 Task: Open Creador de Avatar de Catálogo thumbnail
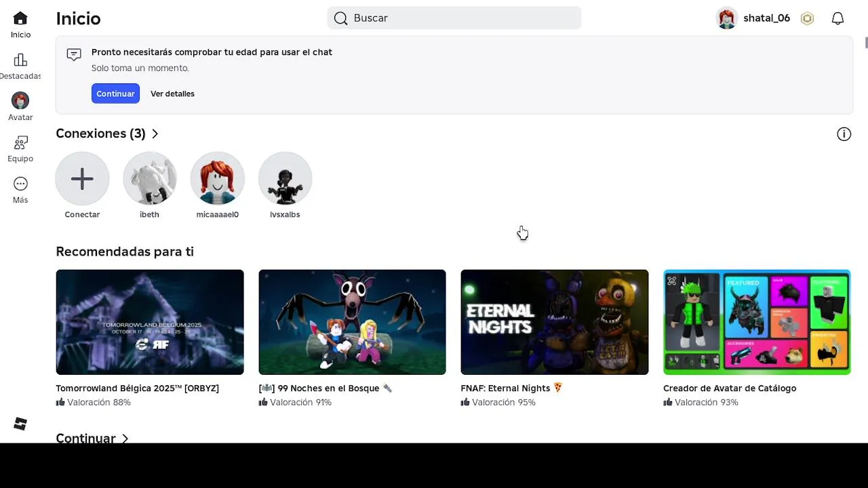(757, 322)
